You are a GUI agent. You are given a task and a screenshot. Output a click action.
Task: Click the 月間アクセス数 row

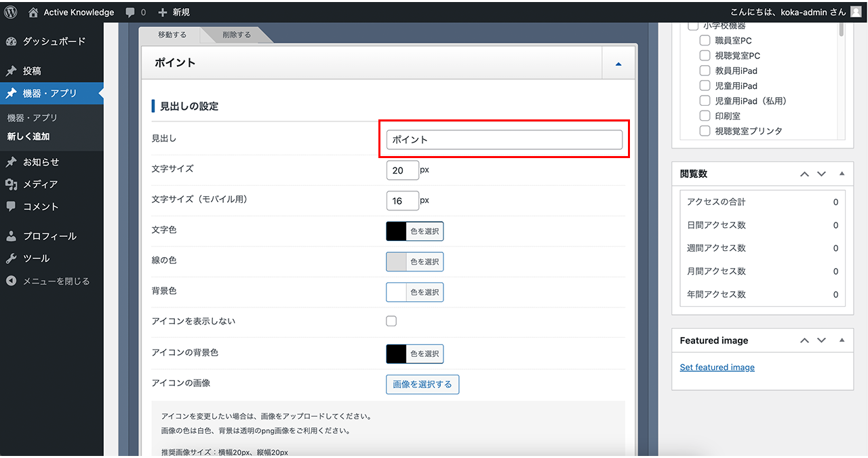pos(762,271)
